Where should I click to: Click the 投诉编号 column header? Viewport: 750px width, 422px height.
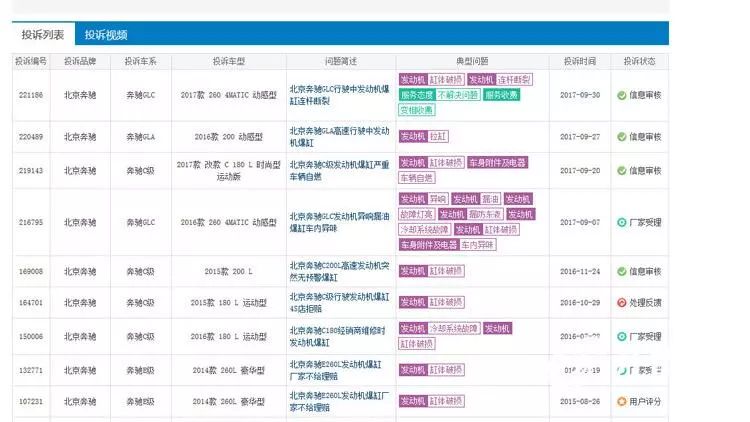tap(31, 61)
